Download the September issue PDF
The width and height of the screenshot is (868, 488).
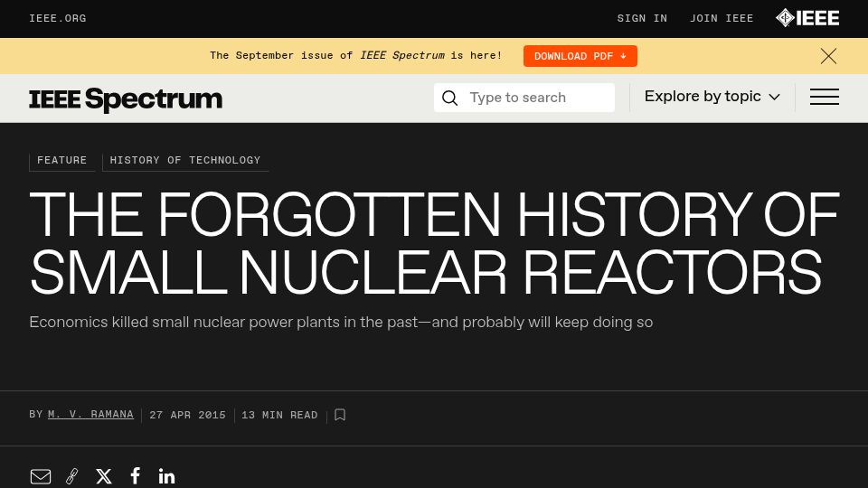tap(580, 56)
